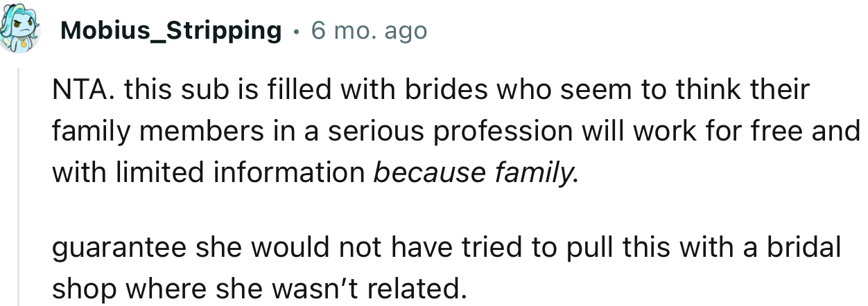The height and width of the screenshot is (306, 868).
Task: Click the word 'wasn't' in last line
Action: (x=315, y=289)
